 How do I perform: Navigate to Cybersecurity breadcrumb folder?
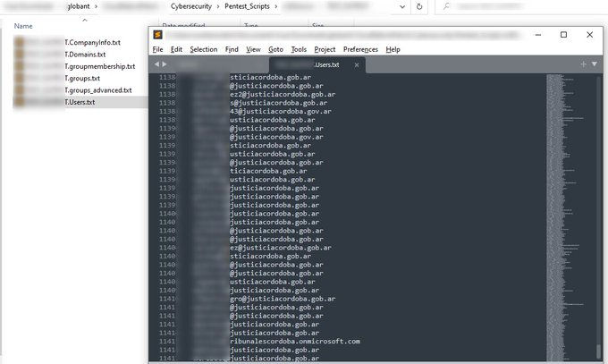click(x=191, y=6)
